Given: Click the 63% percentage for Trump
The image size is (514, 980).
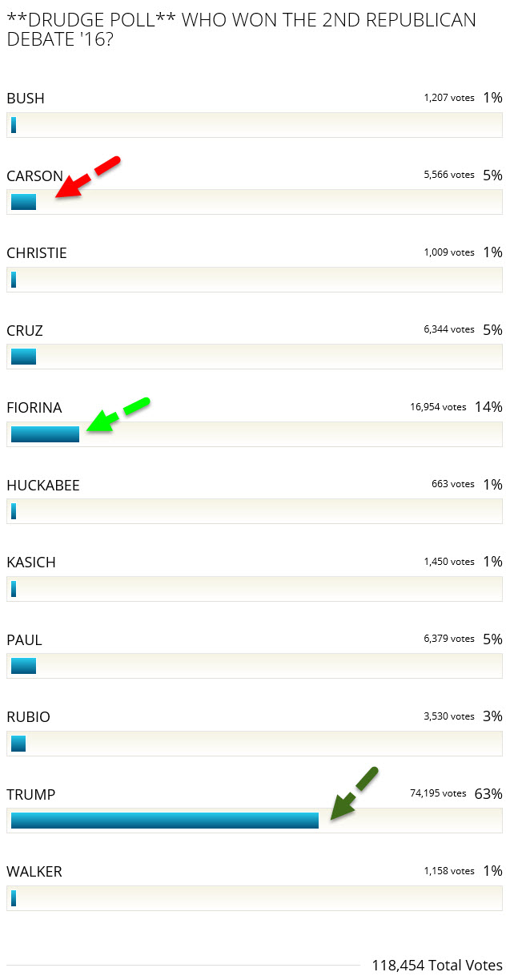Looking at the screenshot, I should pos(488,794).
